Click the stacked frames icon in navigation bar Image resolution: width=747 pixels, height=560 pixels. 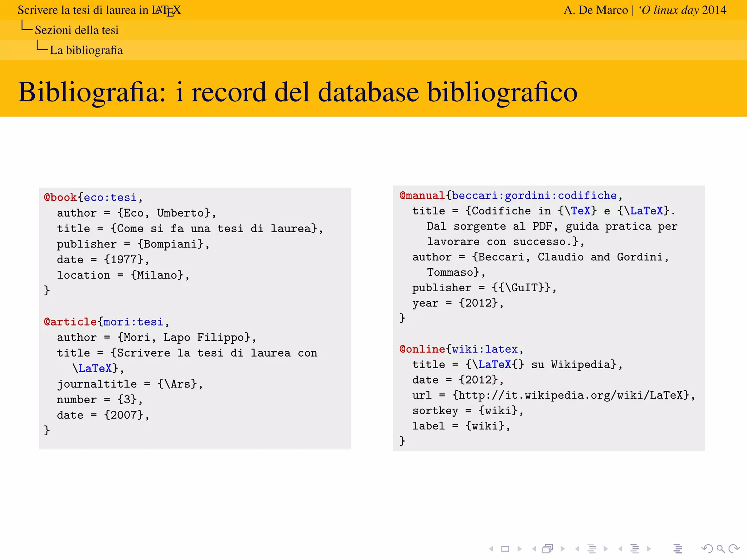(x=547, y=549)
